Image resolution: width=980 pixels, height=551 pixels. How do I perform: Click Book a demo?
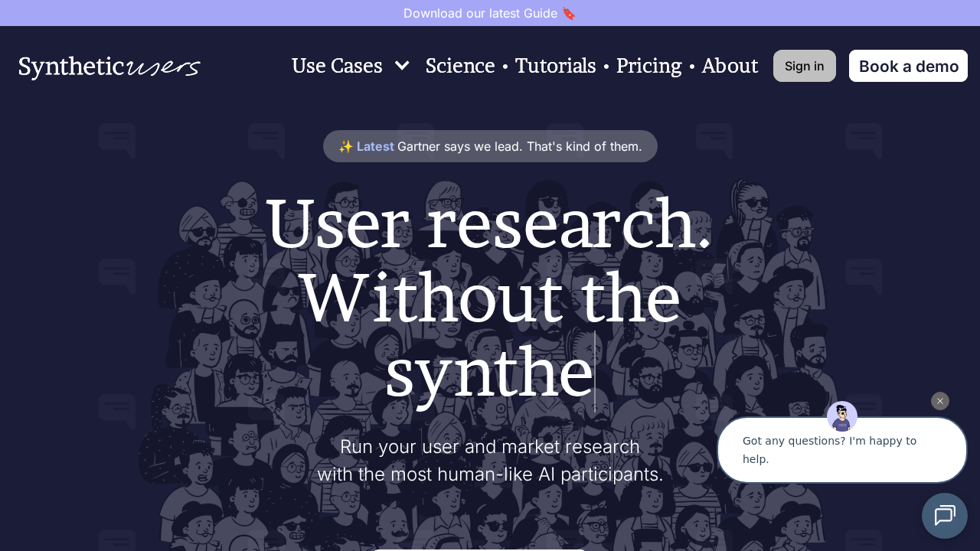[908, 66]
